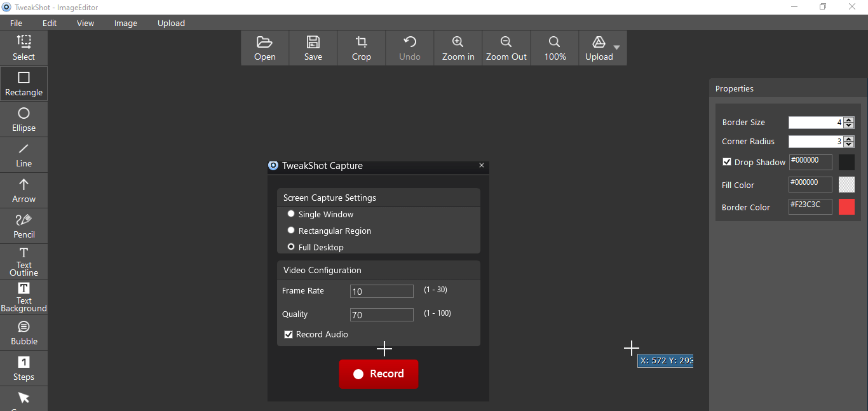The image size is (868, 411).
Task: Toggle the Record Audio checkbox
Action: 288,334
